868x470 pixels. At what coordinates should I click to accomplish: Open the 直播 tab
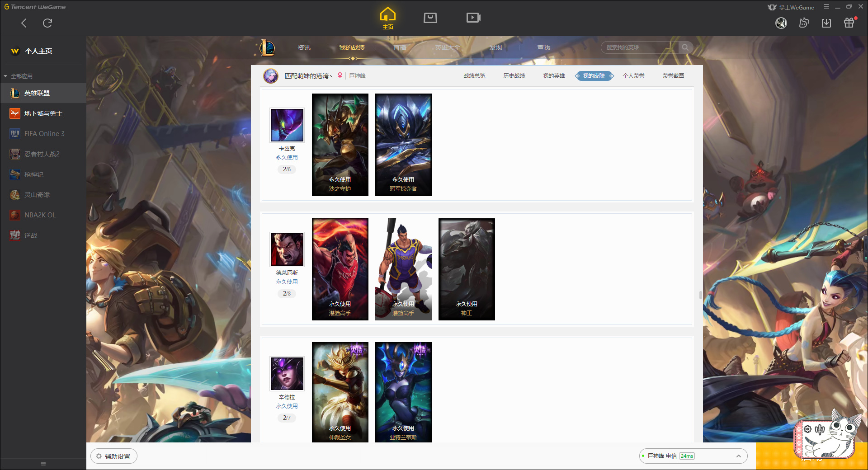400,47
